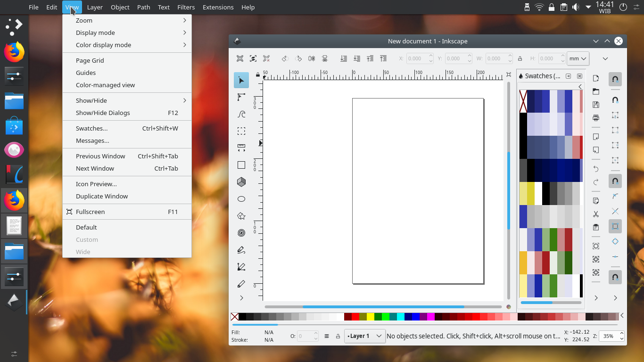Switch view to Fullscreen
The height and width of the screenshot is (362, 644).
[x=91, y=212]
